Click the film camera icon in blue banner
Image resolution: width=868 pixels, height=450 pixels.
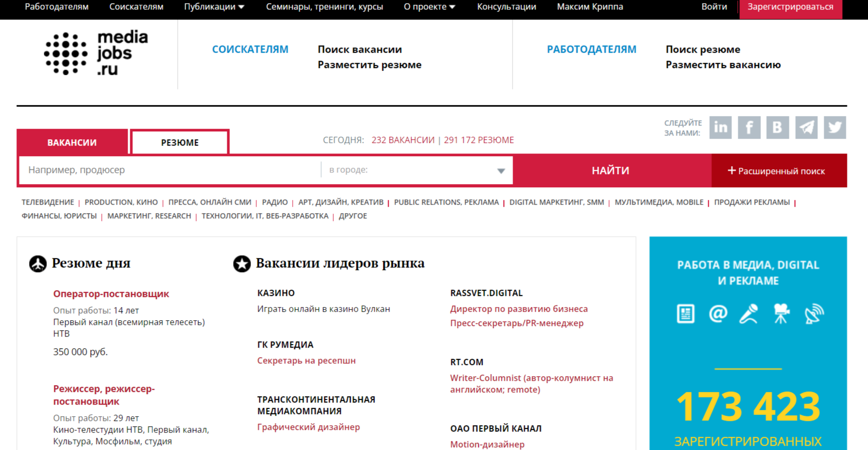click(x=782, y=313)
